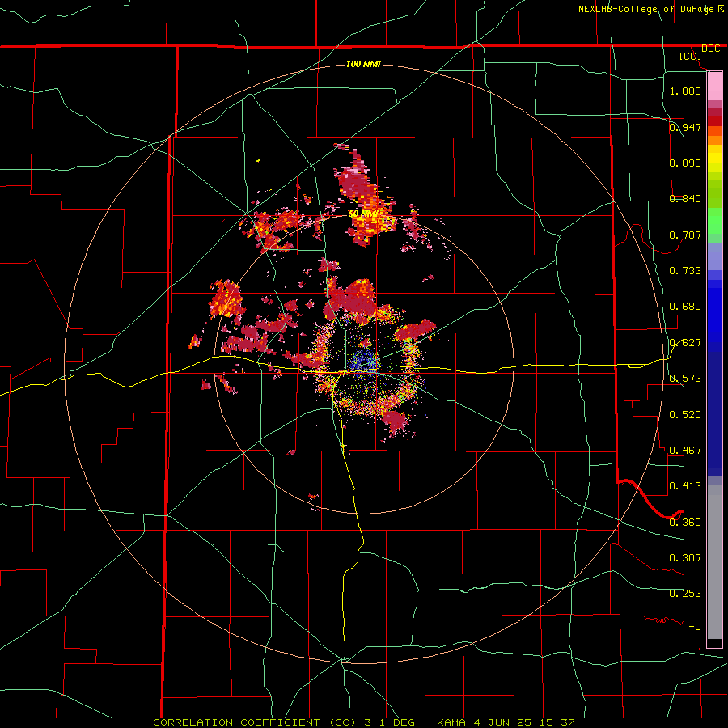
Task: Pick the lavender color bar segment
Action: click(x=714, y=257)
